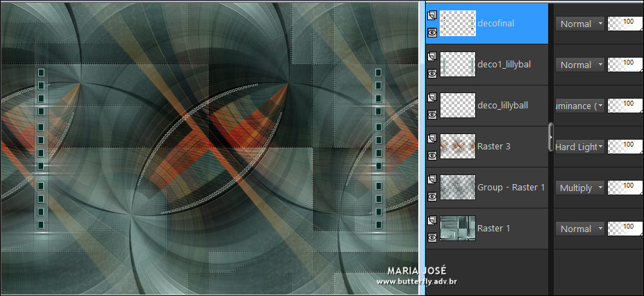The height and width of the screenshot is (296, 644).
Task: Click the Raster 3 layer name
Action: (494, 147)
